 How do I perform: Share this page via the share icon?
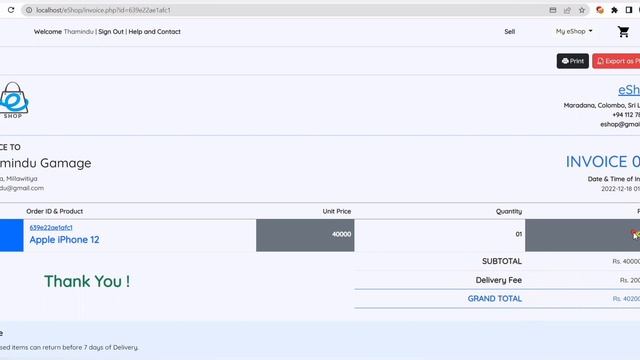coord(567,10)
